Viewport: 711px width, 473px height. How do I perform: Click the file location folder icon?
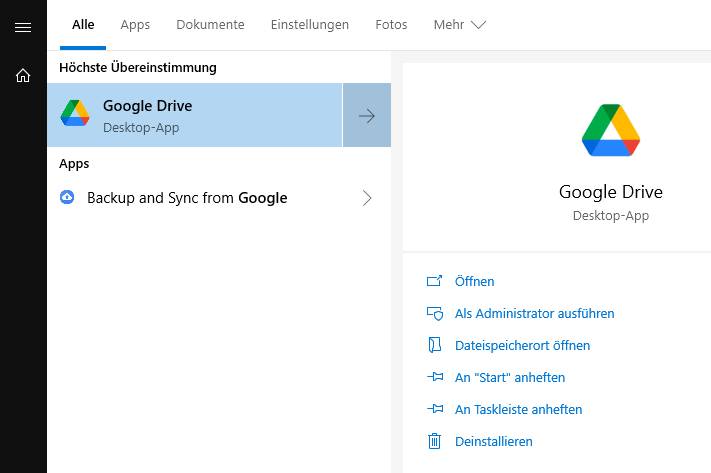point(434,345)
